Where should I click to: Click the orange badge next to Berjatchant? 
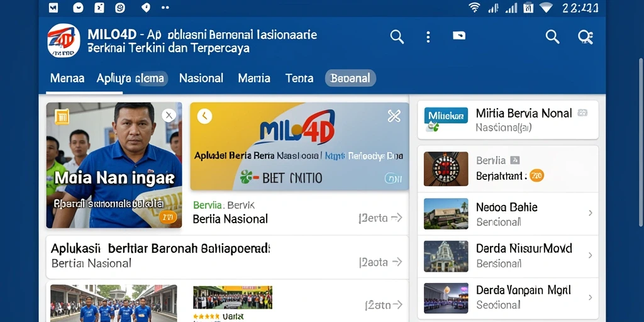point(536,175)
